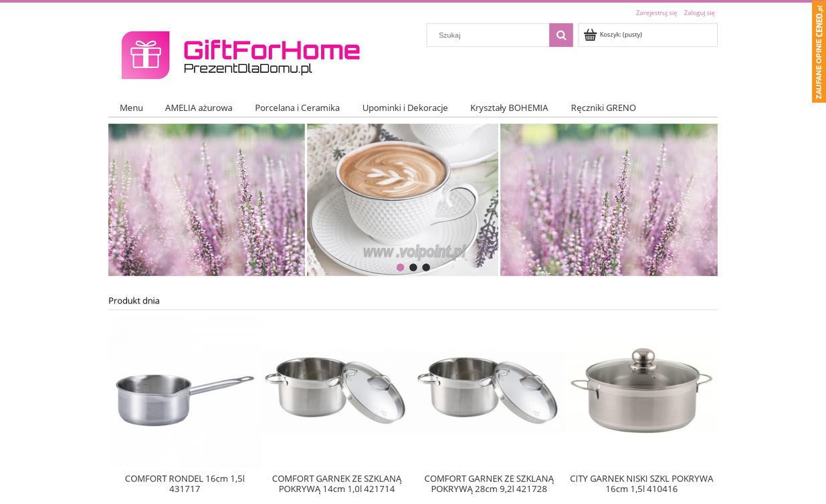
Task: Go to Upominki i Dekoracje
Action: click(405, 108)
